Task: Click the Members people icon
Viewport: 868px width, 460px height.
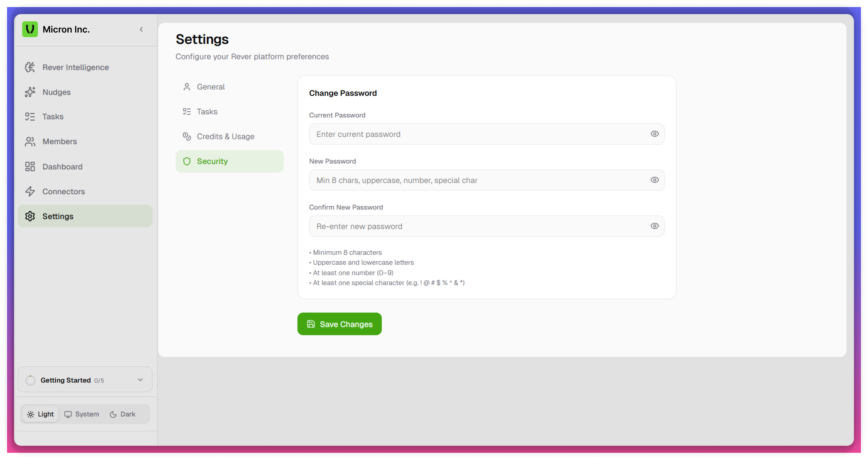Action: click(30, 142)
